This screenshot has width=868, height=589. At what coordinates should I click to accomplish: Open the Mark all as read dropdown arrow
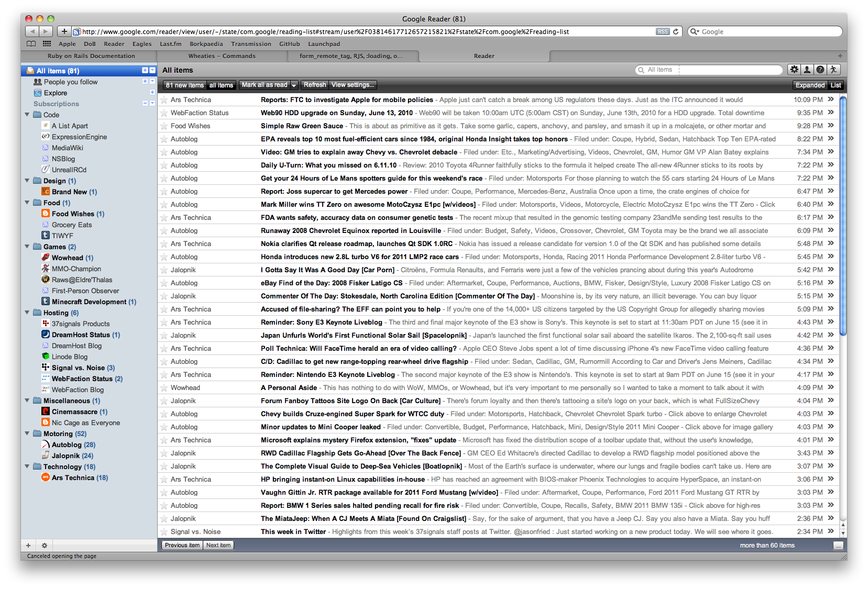[294, 85]
